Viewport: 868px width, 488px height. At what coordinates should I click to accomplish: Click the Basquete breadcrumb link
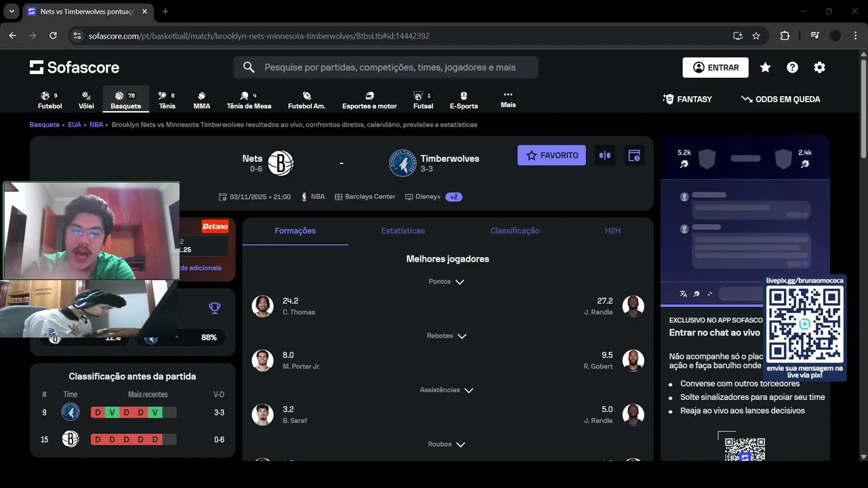pos(45,125)
